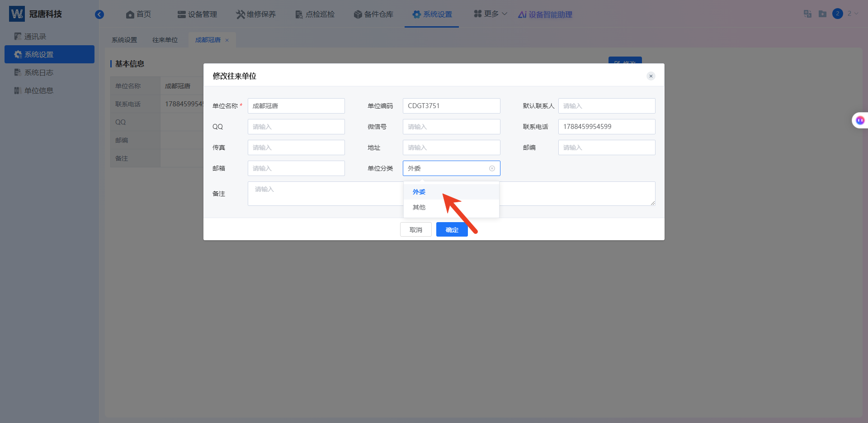Switch to the 往来单位 tab
868x423 pixels.
165,40
